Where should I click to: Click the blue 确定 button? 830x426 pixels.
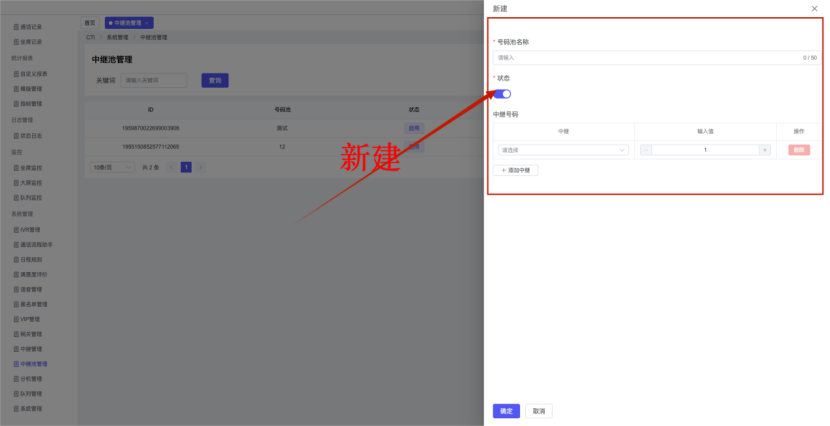(506, 410)
